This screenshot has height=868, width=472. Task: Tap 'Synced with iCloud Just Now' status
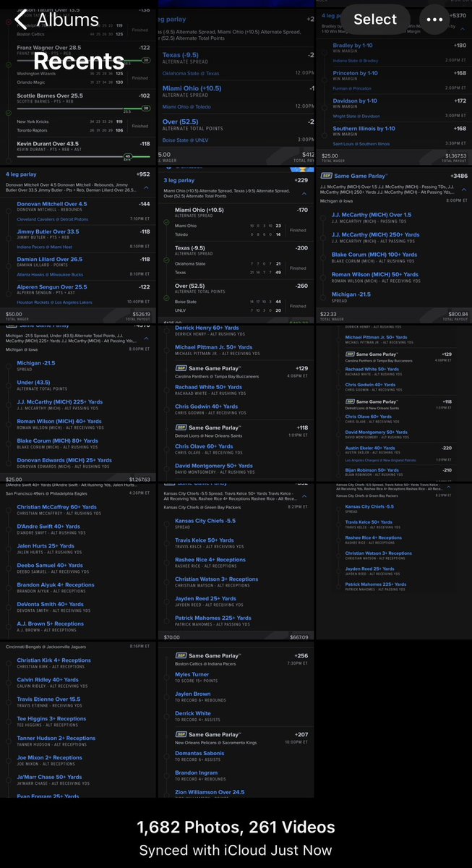(236, 851)
